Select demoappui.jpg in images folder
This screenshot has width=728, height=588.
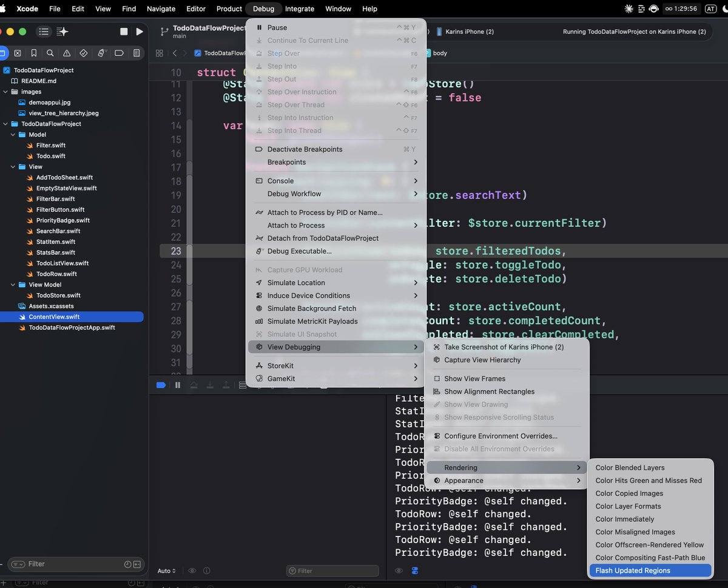tap(49, 103)
